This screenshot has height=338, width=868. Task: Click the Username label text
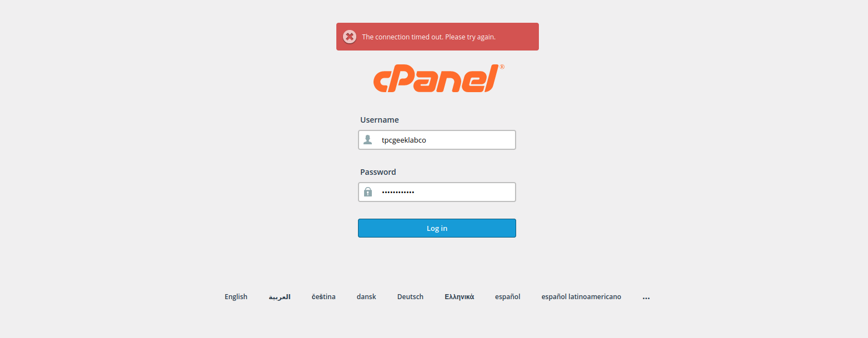(380, 120)
